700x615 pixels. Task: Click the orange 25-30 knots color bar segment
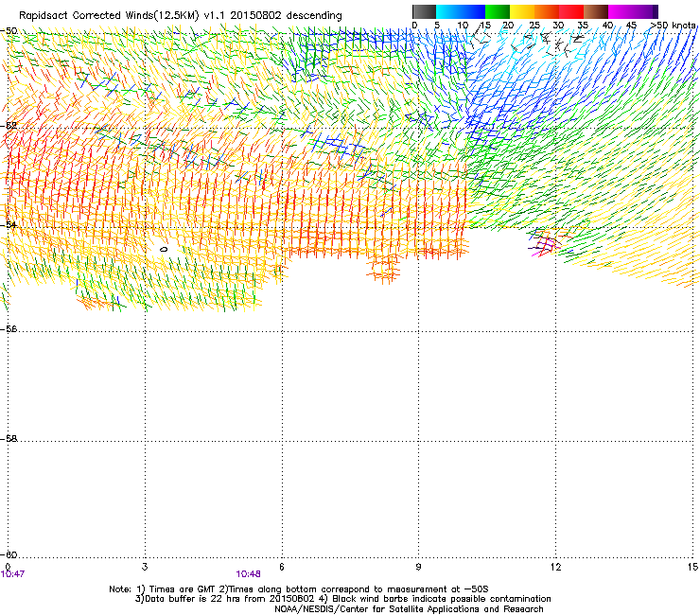click(x=547, y=11)
